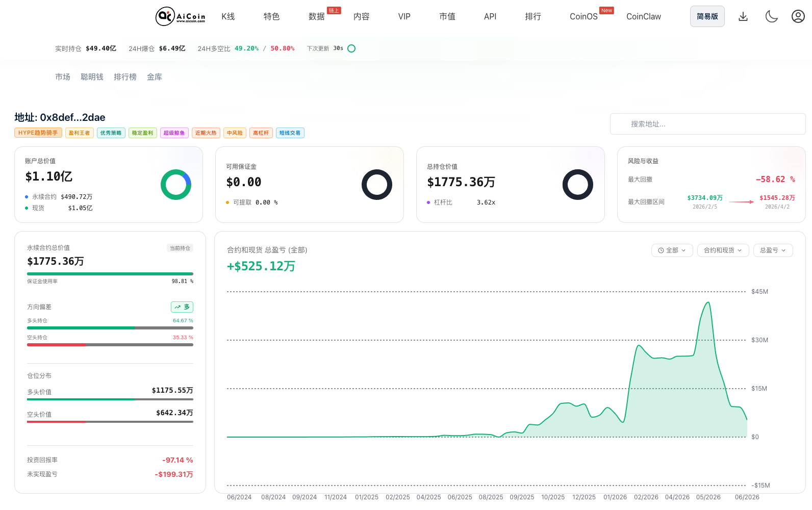Open the 内容 menu

[361, 16]
